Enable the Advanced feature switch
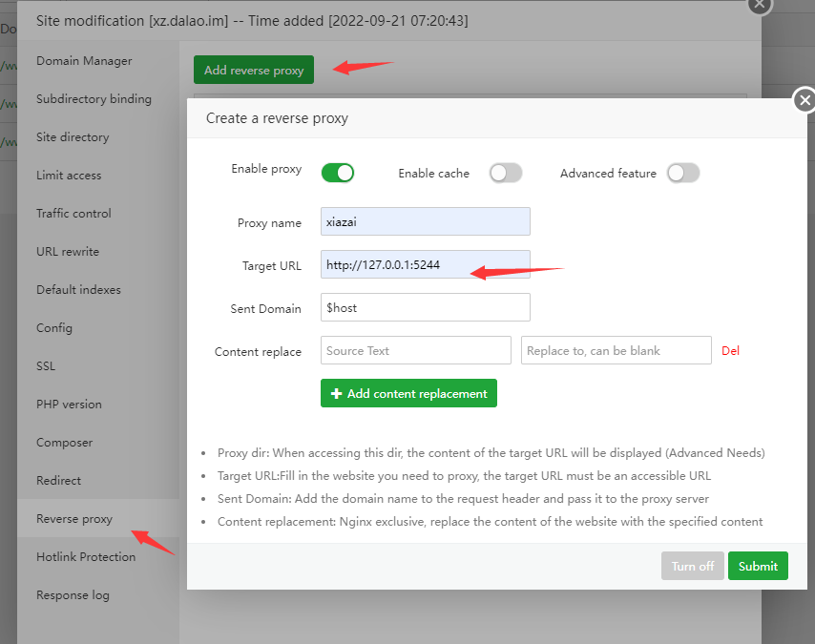This screenshot has width=815, height=644. [x=683, y=173]
